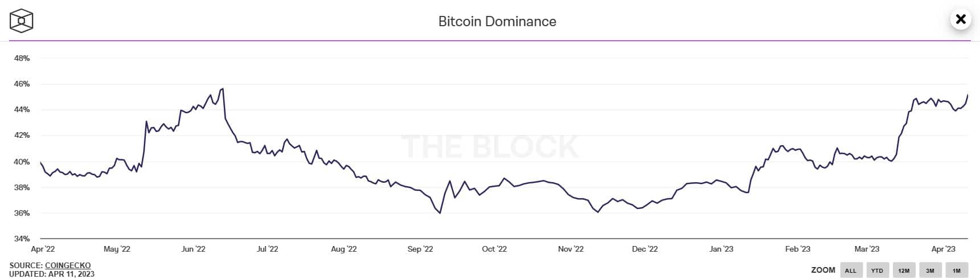Screen dimensions: 980x279
Task: Click the Bitcoin Dominance chart title
Action: (x=497, y=22)
